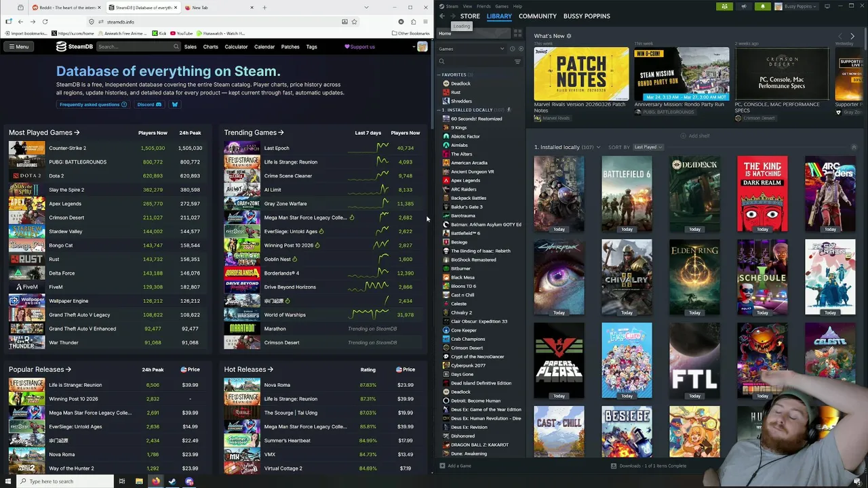Go to next What's New news item

852,36
